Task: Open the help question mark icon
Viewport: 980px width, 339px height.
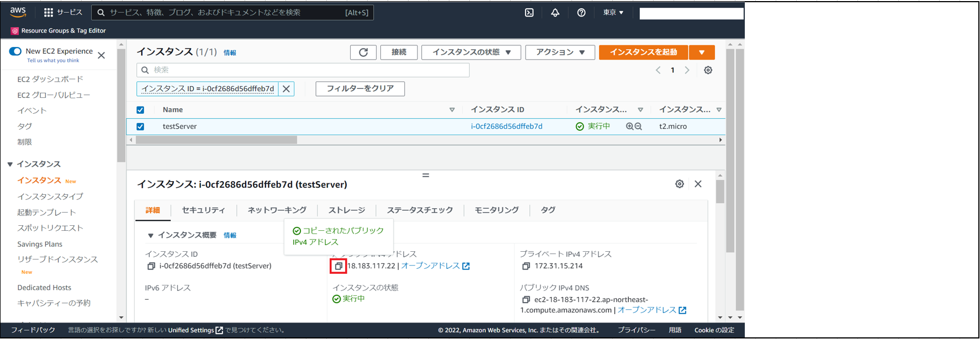Action: point(581,12)
